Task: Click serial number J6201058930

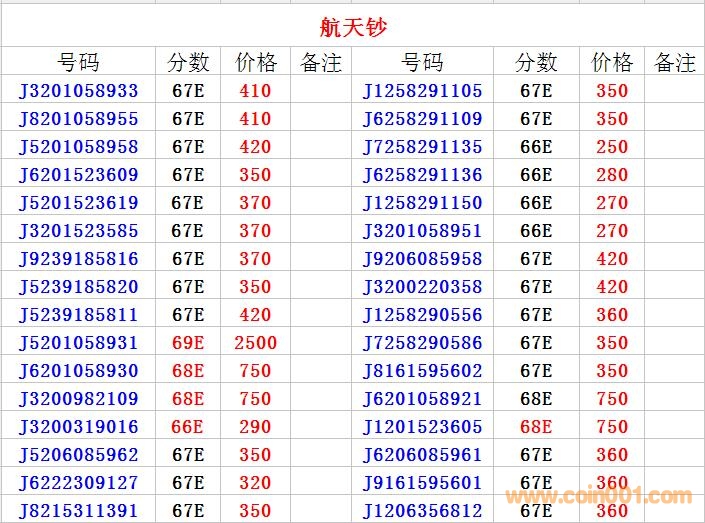Action: pyautogui.click(x=79, y=371)
